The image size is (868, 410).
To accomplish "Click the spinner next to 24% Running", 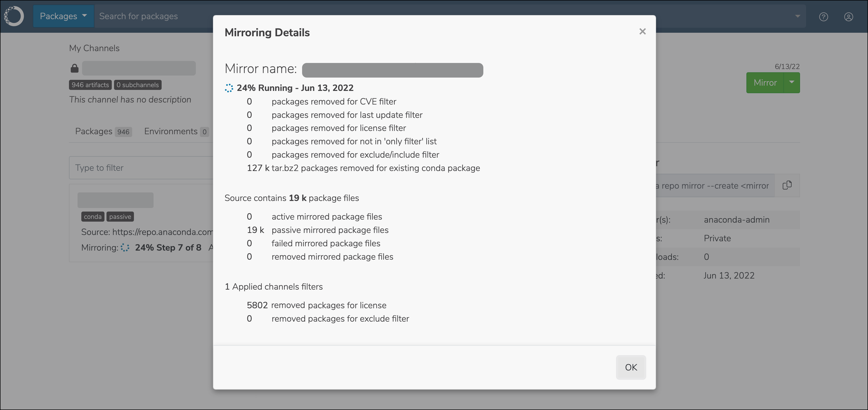I will [229, 88].
